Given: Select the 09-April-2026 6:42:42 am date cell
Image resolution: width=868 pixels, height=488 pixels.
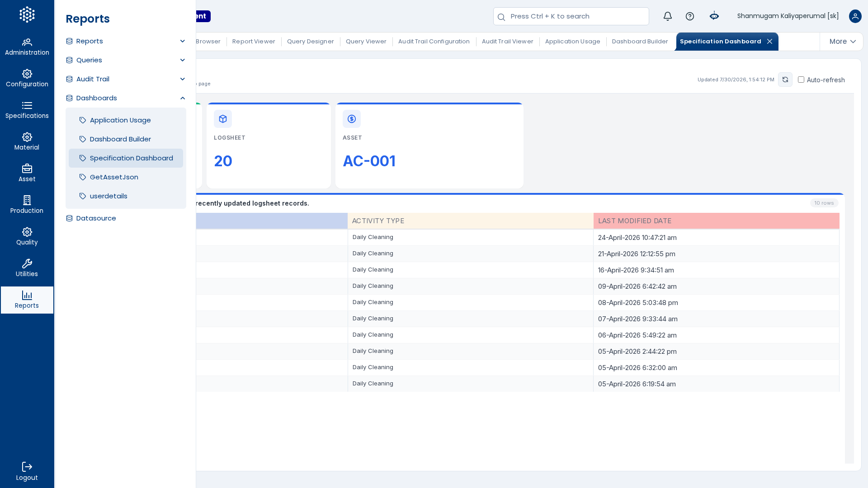Looking at the screenshot, I should (717, 286).
